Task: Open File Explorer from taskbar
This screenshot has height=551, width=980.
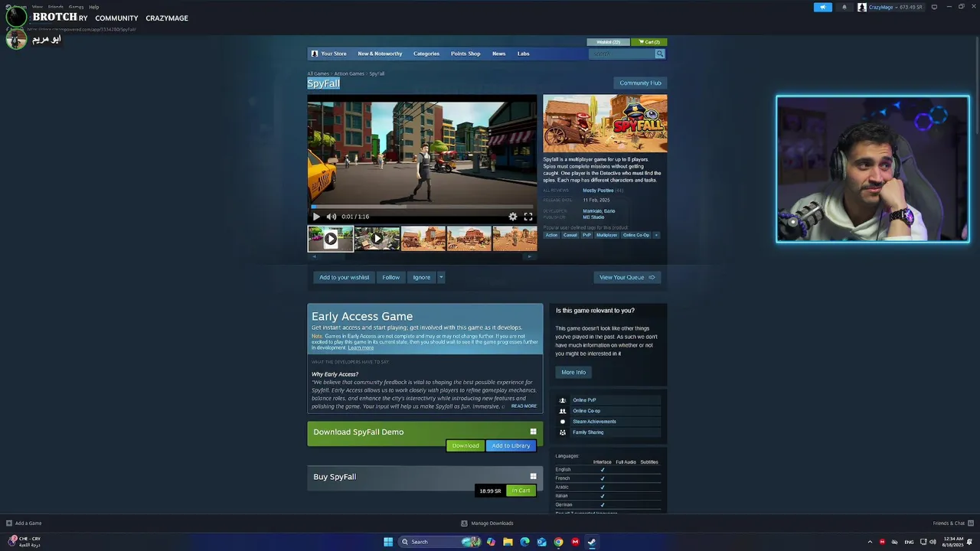Action: (x=508, y=542)
